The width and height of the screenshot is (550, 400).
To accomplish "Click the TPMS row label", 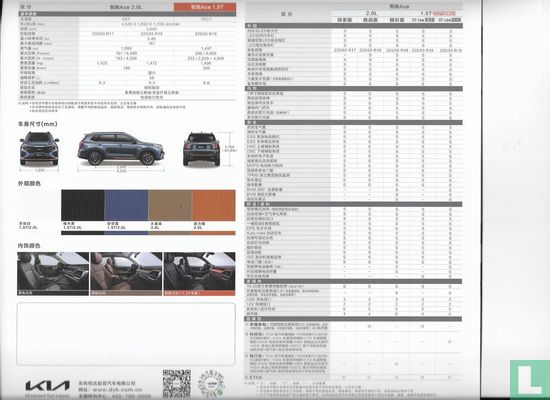I will tap(268, 175).
